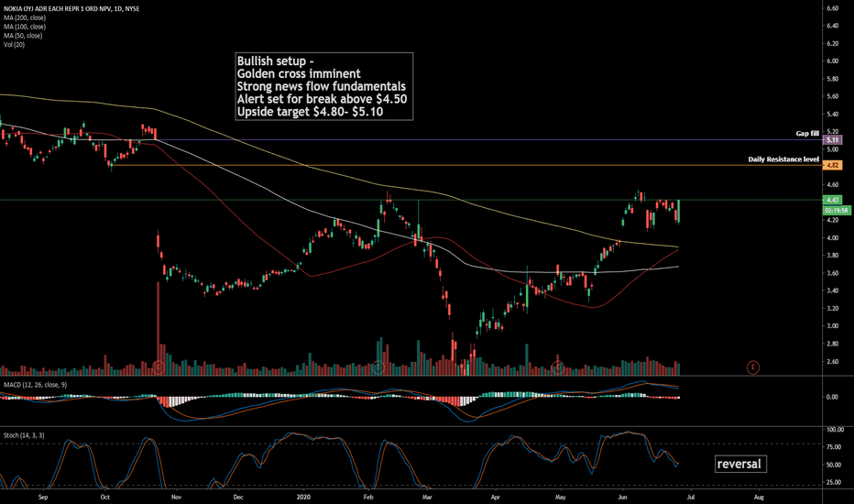Select the Stoch (14, 3, 3) legend

coord(24,435)
